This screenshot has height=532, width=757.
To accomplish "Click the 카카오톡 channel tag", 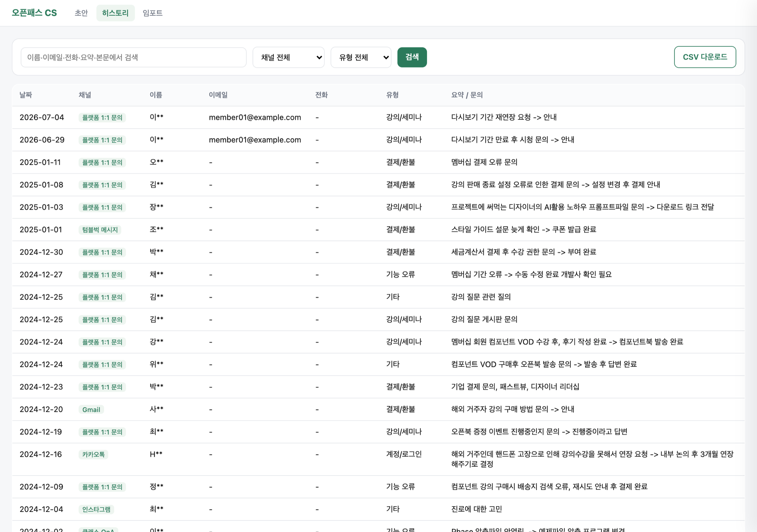I will [x=93, y=454].
